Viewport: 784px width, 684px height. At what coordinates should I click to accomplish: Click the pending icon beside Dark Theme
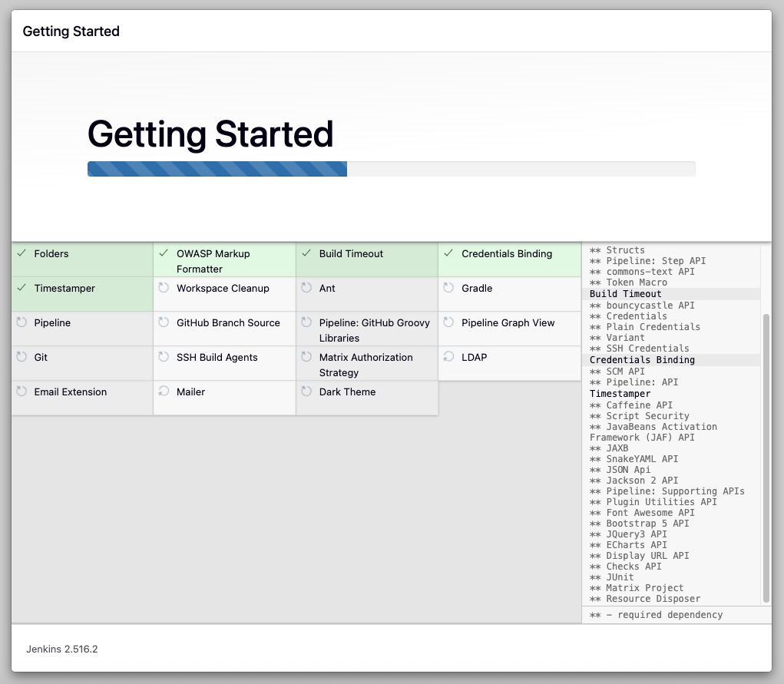306,392
